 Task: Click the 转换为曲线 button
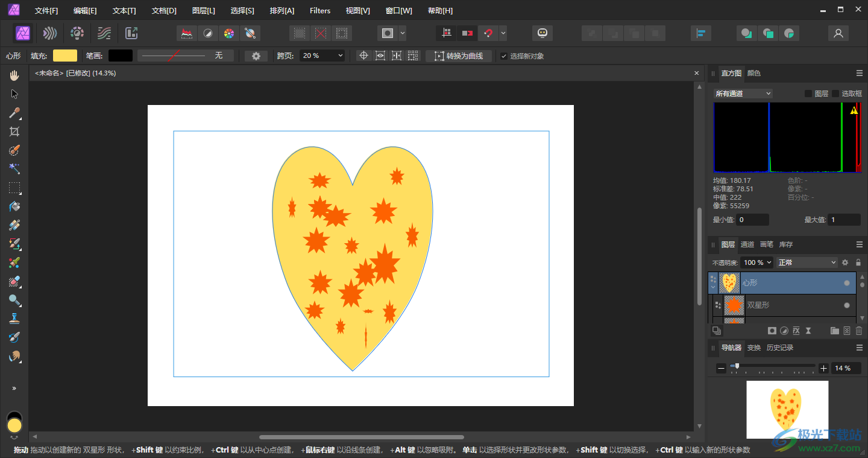click(x=459, y=56)
